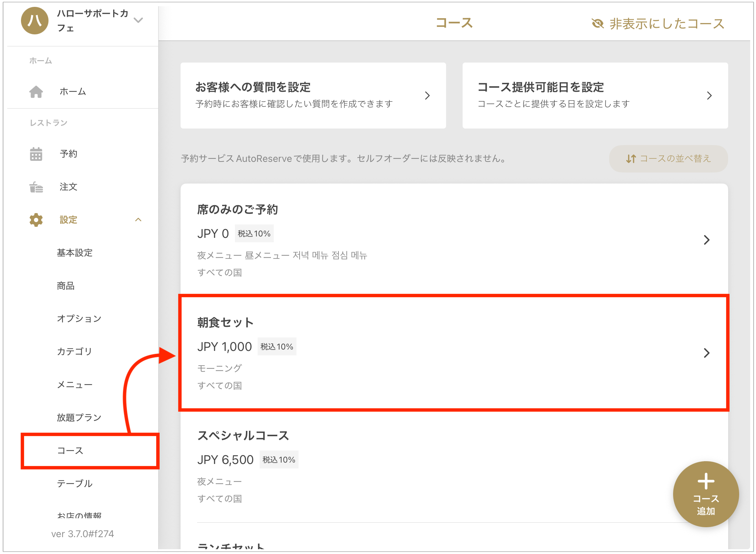Go to テーブル settings item

coord(75,484)
